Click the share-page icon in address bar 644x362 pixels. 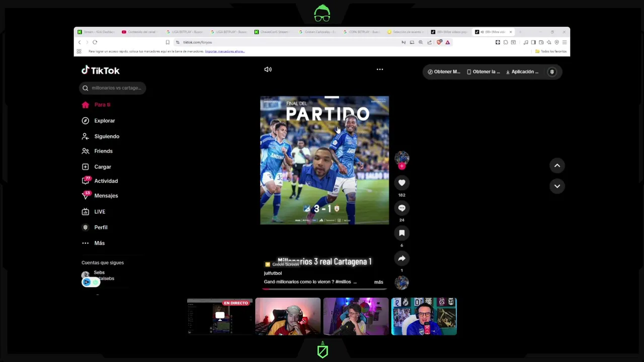pos(429,42)
